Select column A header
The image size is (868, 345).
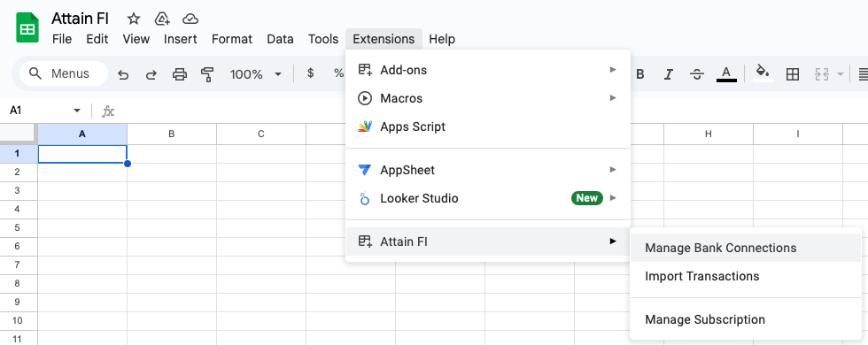coord(82,134)
